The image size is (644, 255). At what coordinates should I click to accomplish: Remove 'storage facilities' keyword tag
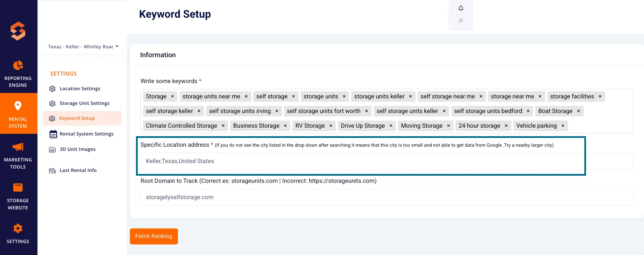[x=600, y=96]
